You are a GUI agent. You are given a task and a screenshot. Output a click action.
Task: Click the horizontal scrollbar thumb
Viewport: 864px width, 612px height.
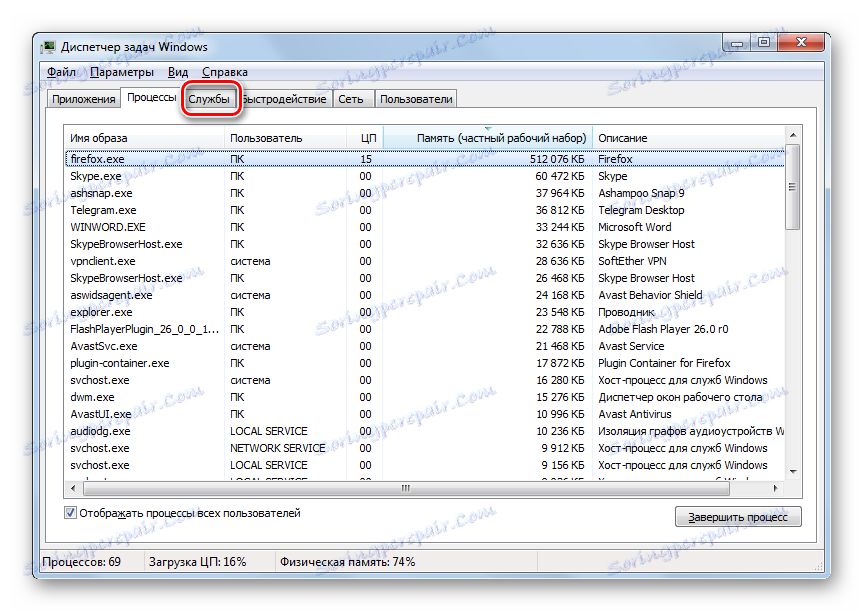tap(406, 488)
